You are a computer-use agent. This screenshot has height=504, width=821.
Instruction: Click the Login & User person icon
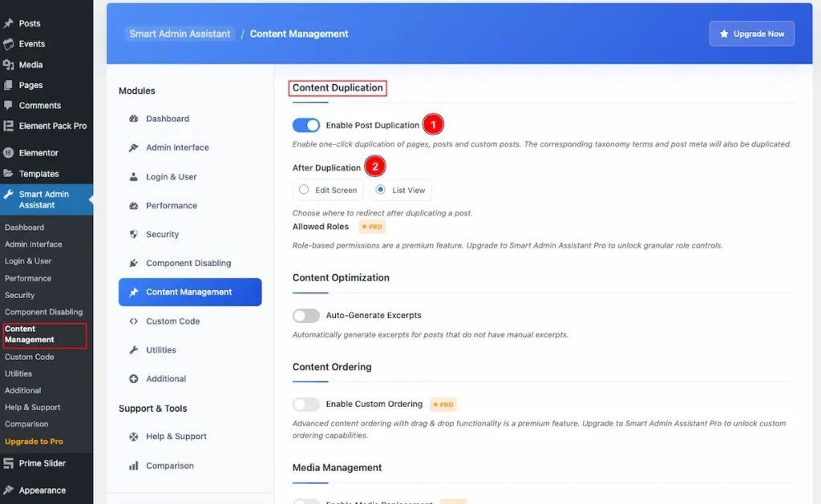134,177
